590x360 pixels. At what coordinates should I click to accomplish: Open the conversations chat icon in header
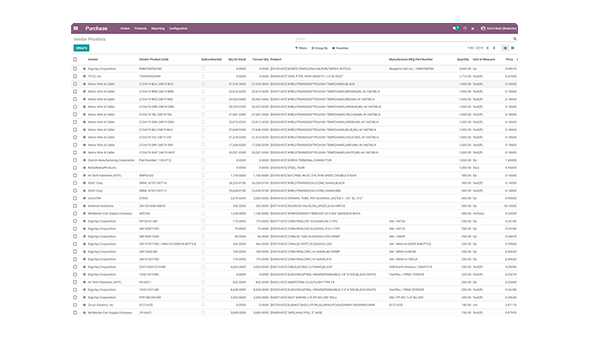coord(456,28)
